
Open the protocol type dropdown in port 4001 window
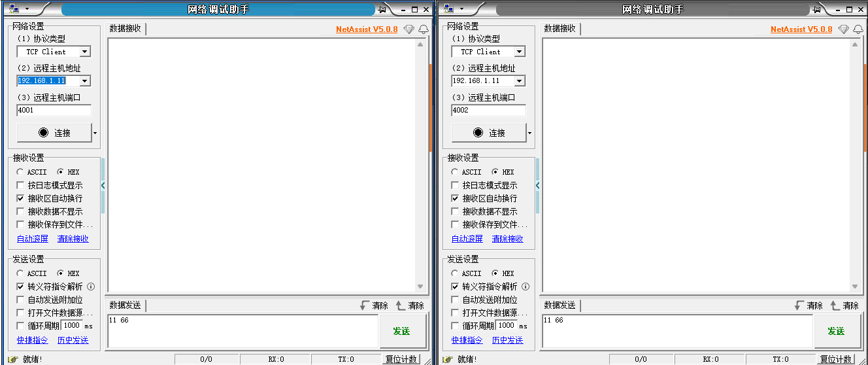pyautogui.click(x=85, y=52)
